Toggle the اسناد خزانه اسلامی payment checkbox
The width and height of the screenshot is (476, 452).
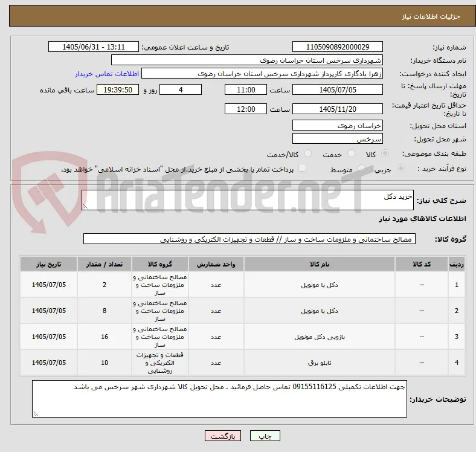point(303,168)
